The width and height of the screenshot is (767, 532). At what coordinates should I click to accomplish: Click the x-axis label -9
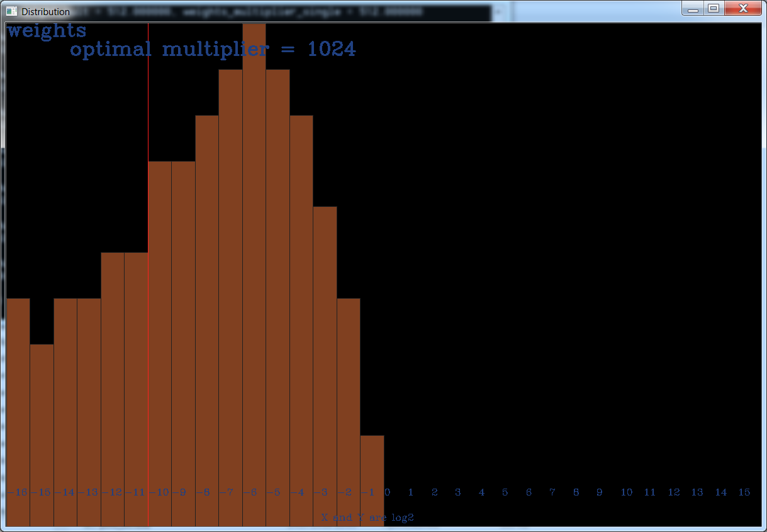[x=179, y=492]
